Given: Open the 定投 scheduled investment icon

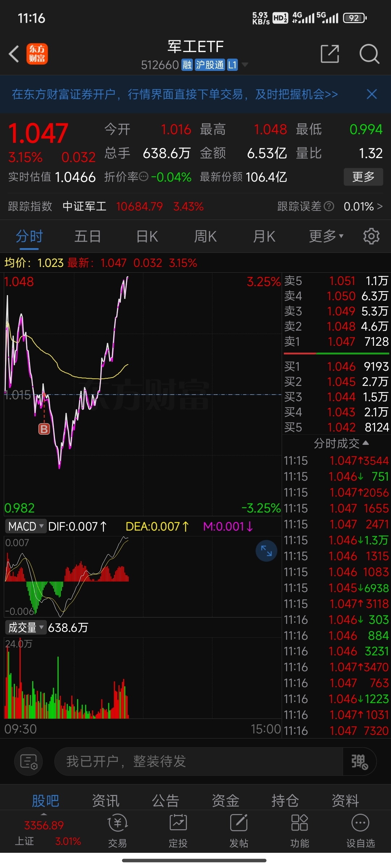Looking at the screenshot, I should tap(178, 831).
